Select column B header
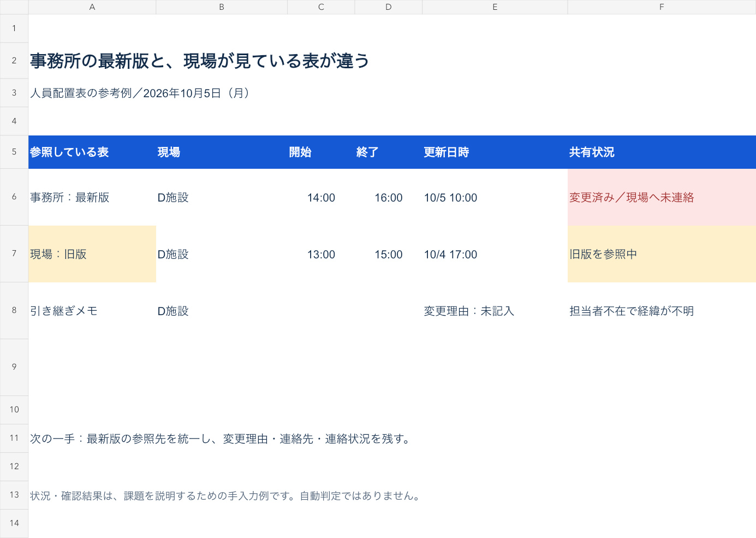756x538 pixels. point(222,7)
